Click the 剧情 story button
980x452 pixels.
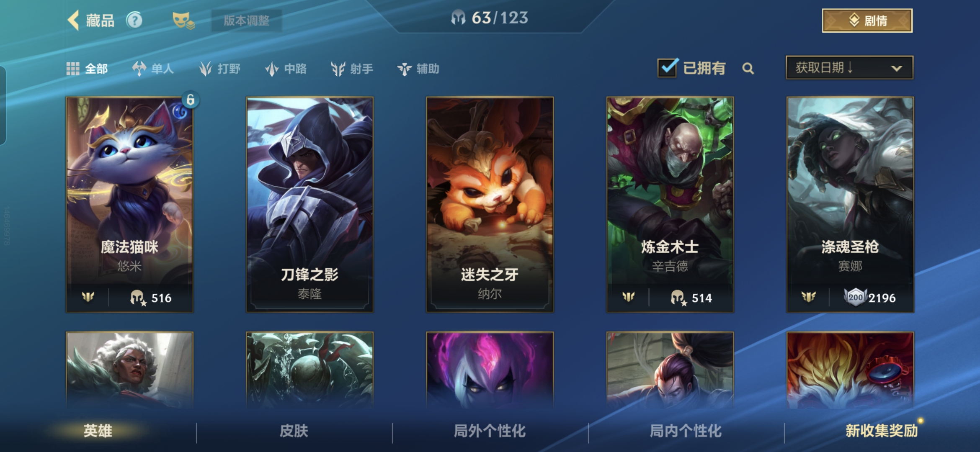(867, 21)
